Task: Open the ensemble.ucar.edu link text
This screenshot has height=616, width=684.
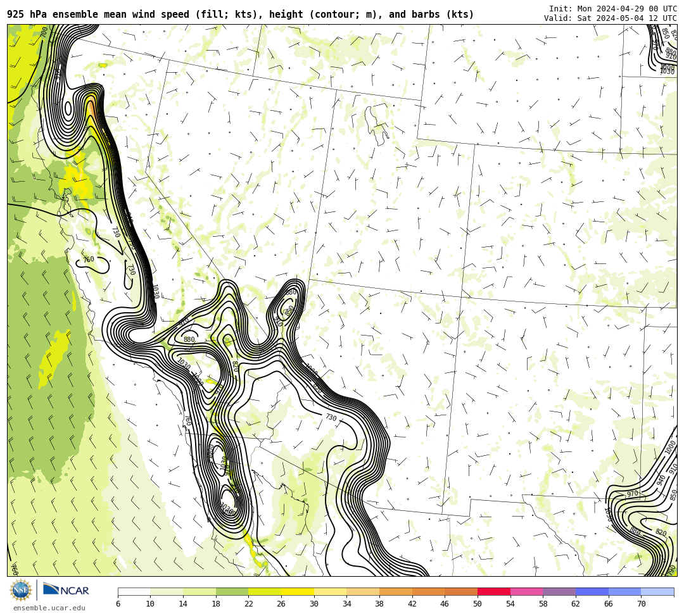Action: tap(49, 608)
